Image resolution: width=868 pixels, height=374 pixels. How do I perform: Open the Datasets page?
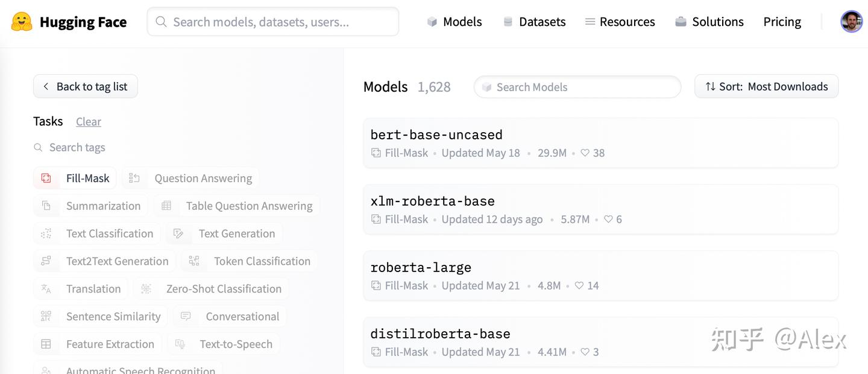[x=534, y=22]
